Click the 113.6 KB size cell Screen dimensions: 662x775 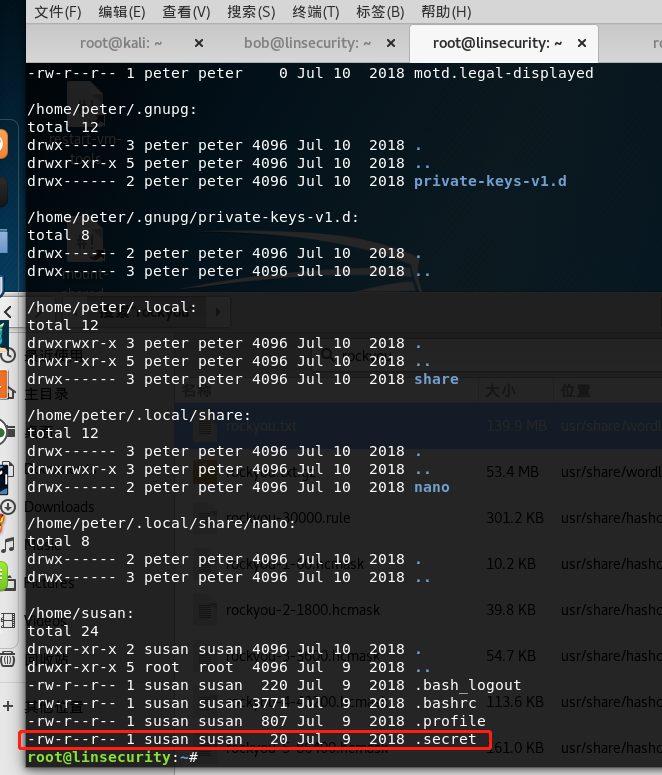515,702
